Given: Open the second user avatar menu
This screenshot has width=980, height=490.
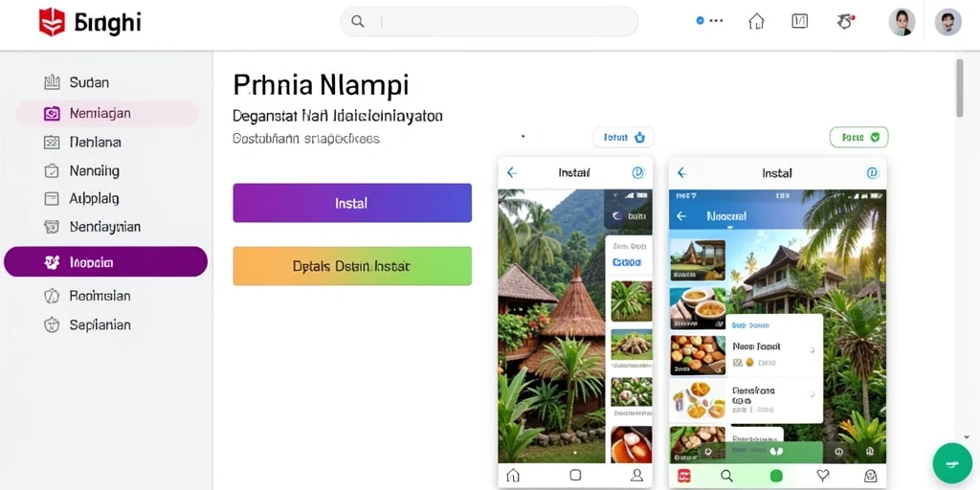Looking at the screenshot, I should [948, 22].
